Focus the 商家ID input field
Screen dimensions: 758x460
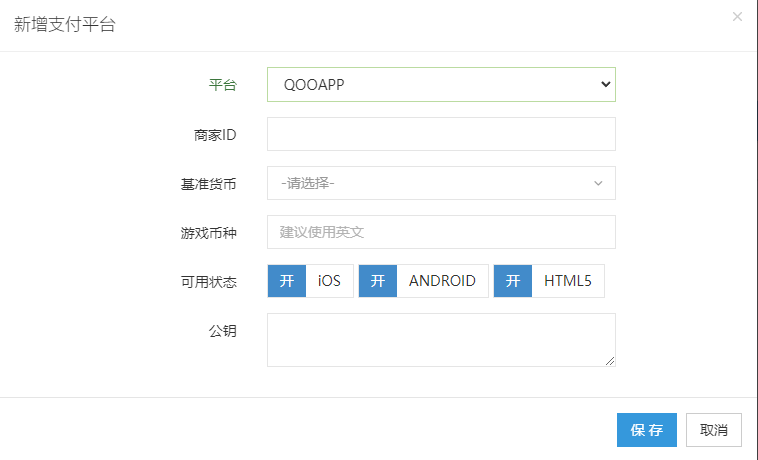tap(440, 134)
